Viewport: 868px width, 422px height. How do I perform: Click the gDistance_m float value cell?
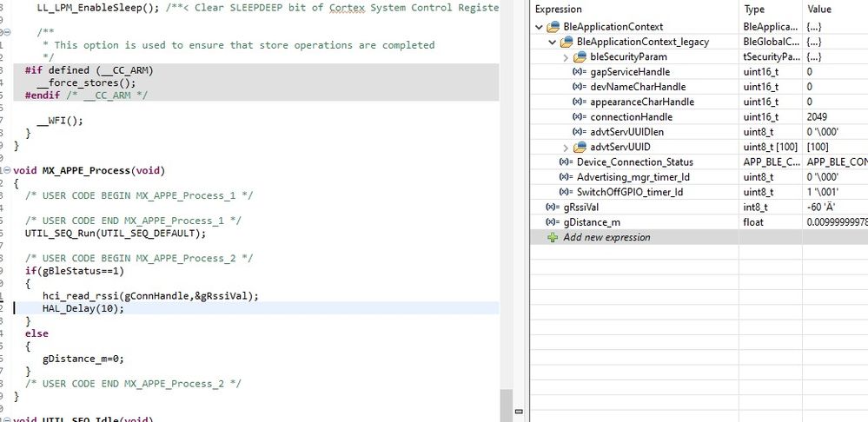835,222
